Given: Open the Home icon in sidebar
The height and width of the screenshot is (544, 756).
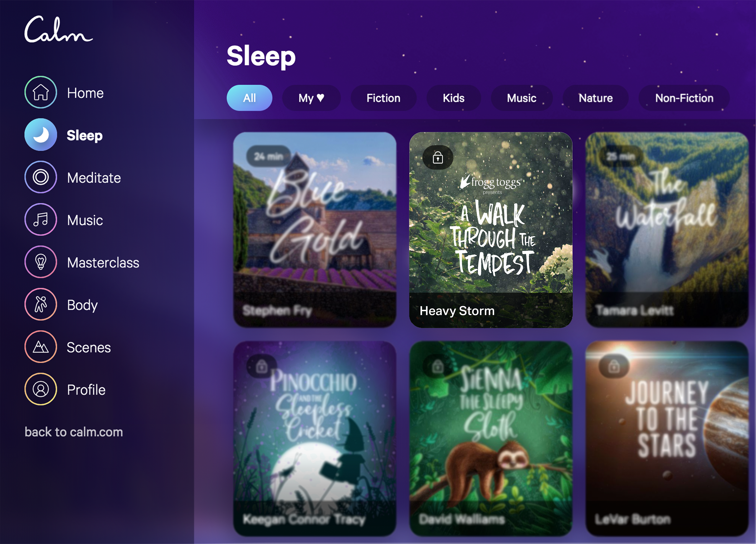Looking at the screenshot, I should pos(41,92).
